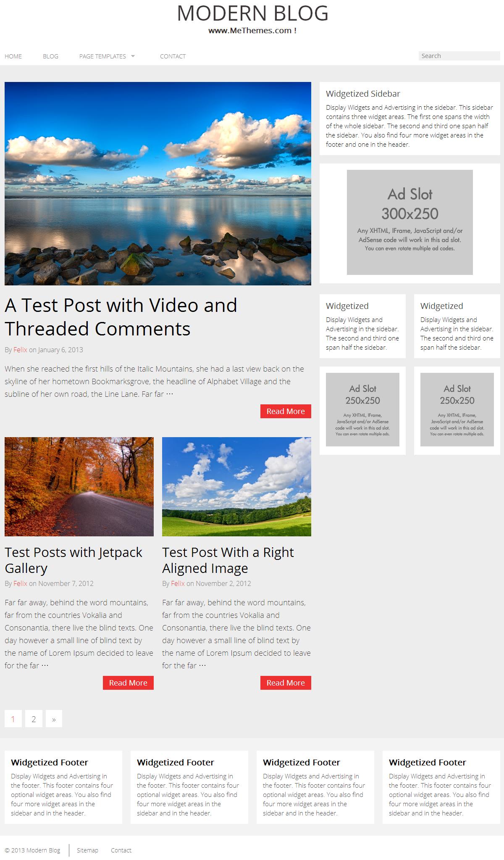This screenshot has height=860, width=504.
Task: Click author Felix on November 7 post
Action: (x=20, y=583)
